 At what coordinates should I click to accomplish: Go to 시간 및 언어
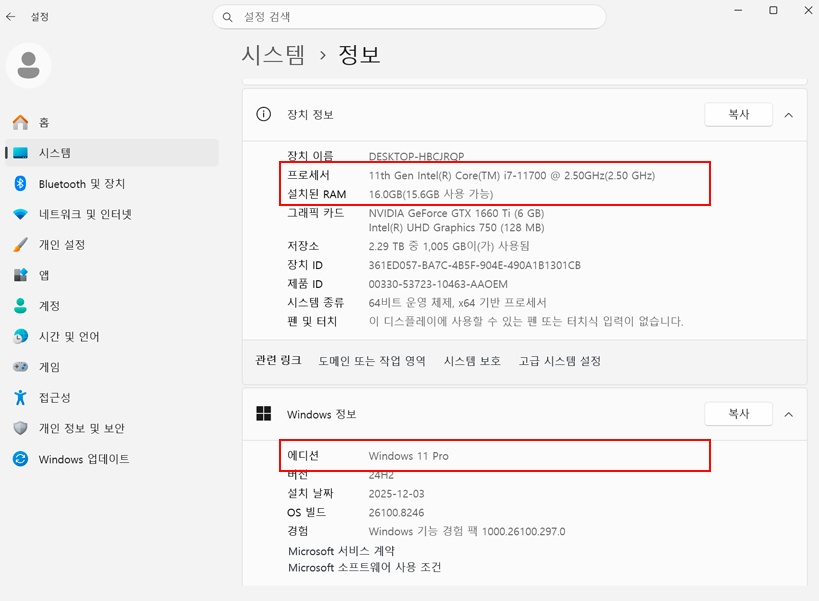click(x=111, y=336)
